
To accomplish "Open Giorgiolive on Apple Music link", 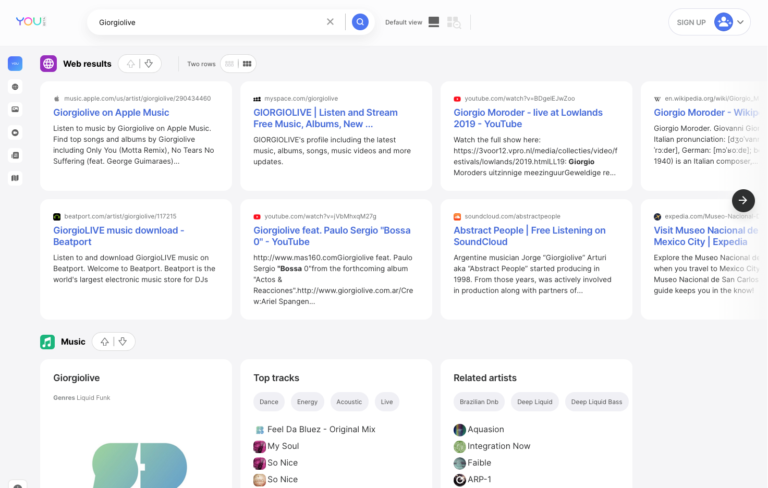I will (111, 112).
